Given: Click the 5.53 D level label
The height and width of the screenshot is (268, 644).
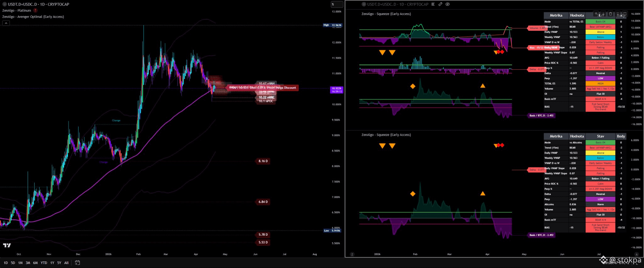Looking at the screenshot, I should click(x=263, y=242).
